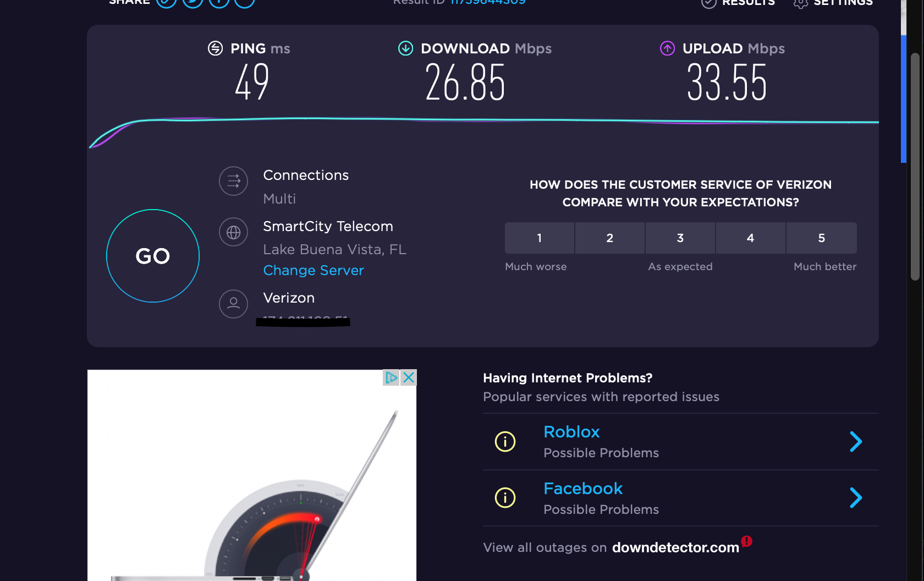
Task: Start speed test with GO button
Action: point(153,256)
